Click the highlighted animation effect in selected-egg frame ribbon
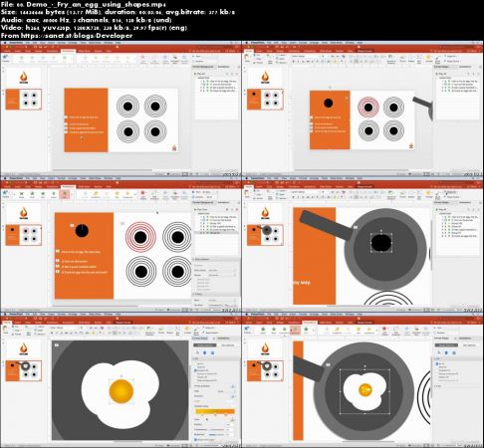Image resolution: width=484 pixels, height=448 pixels. (x=295, y=330)
